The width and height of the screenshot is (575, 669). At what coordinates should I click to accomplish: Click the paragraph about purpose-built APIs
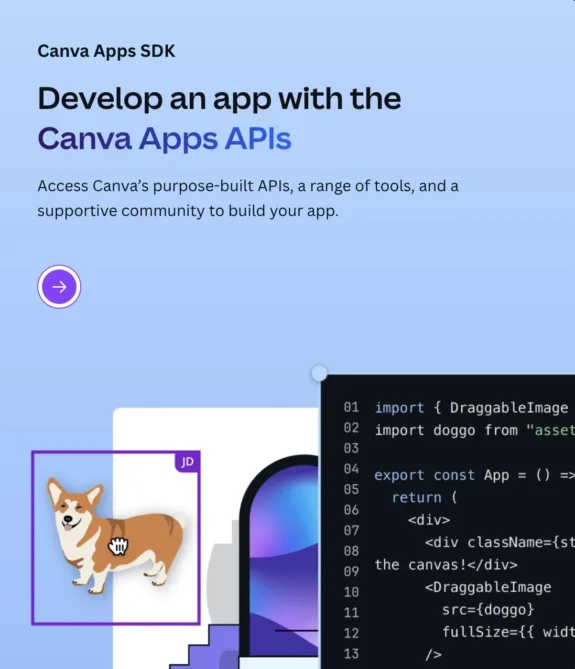pyautogui.click(x=248, y=198)
